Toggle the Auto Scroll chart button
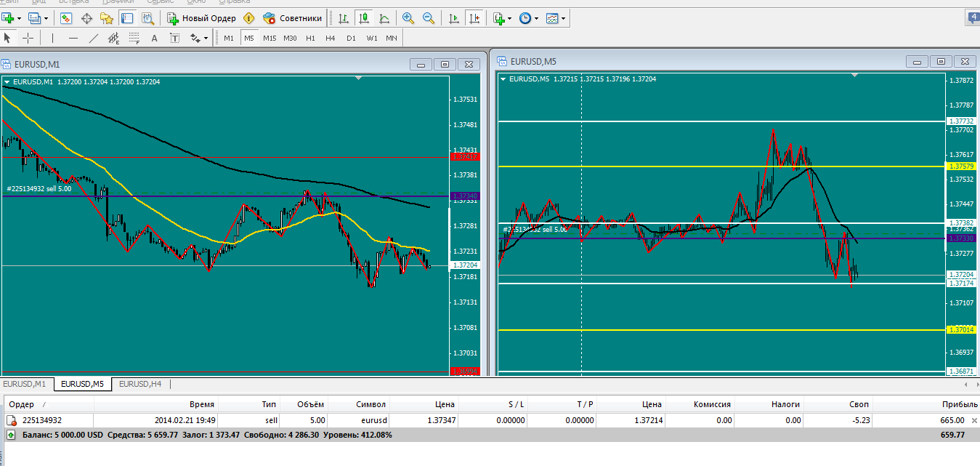This screenshot has width=980, height=466. [x=454, y=18]
